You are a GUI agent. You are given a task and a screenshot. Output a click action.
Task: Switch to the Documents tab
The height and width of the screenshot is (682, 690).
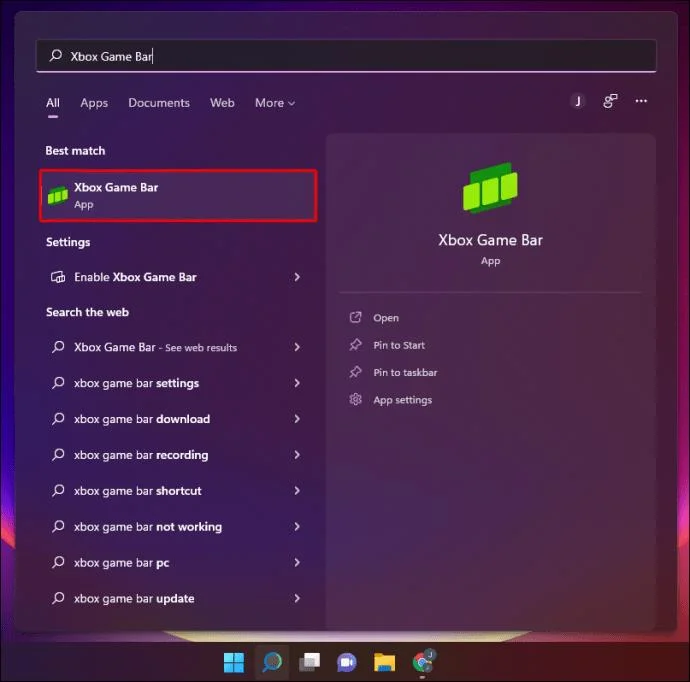(159, 103)
